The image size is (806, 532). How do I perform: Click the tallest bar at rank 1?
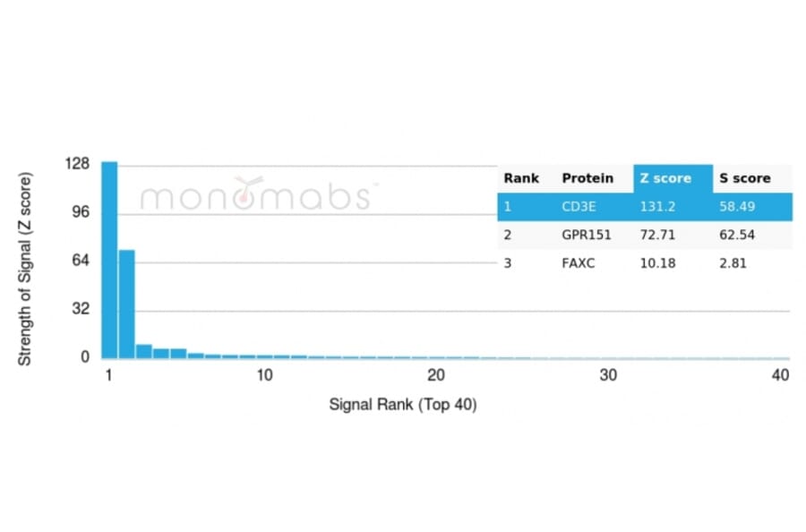[109, 260]
